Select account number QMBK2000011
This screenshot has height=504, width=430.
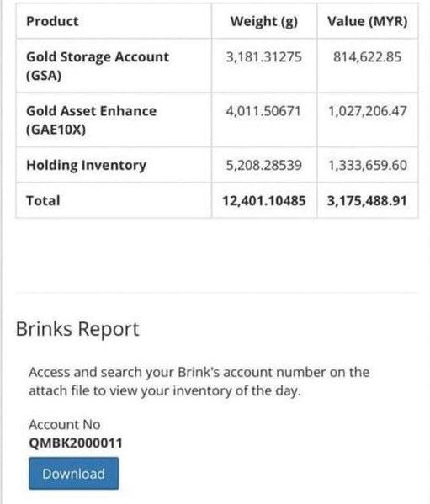click(x=76, y=443)
